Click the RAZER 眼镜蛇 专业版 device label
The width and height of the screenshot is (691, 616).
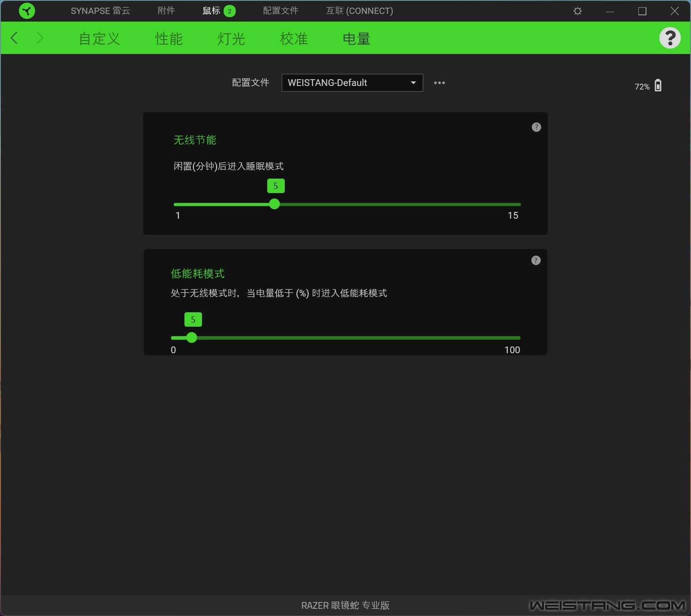click(345, 605)
